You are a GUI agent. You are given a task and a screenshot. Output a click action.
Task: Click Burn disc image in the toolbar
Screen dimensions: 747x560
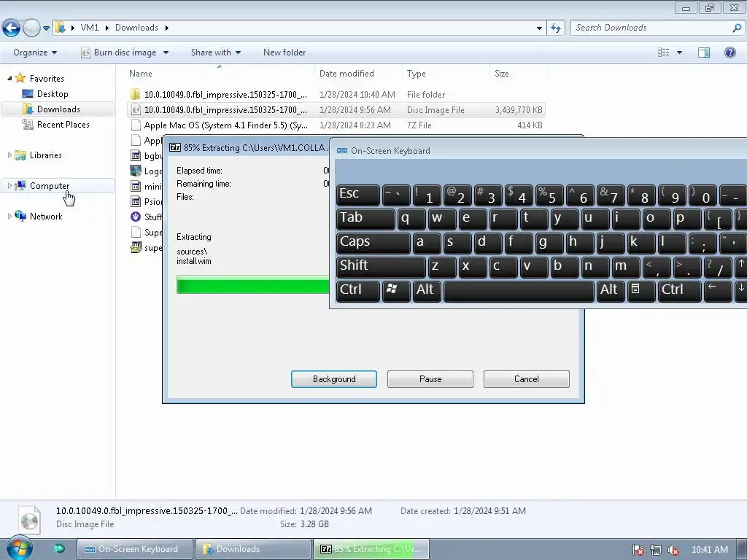119,52
